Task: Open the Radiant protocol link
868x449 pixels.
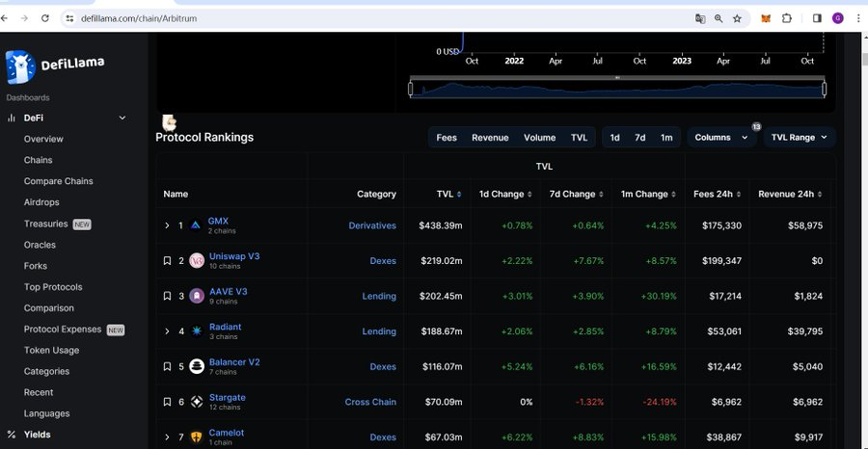Action: click(225, 327)
